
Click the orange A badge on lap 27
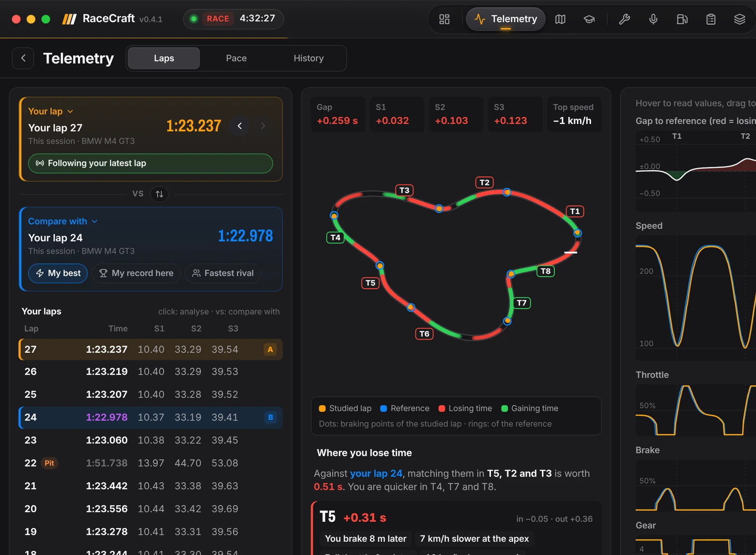(x=270, y=350)
